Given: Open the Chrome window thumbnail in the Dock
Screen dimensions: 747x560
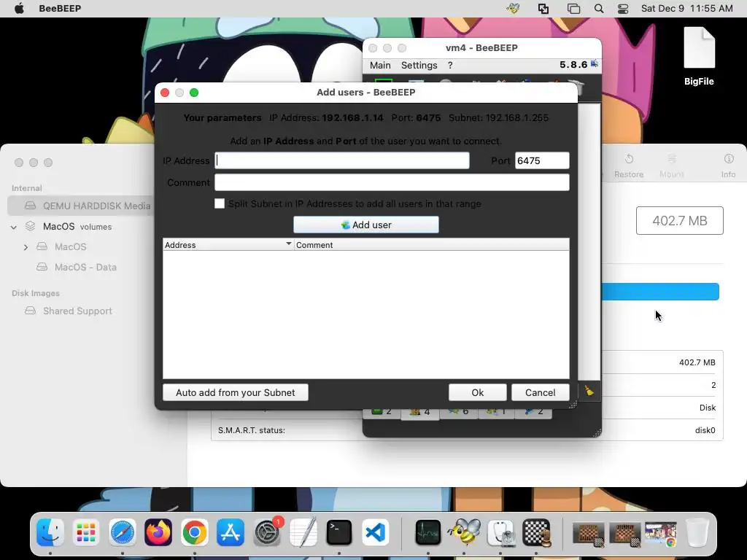Looking at the screenshot, I should (661, 533).
